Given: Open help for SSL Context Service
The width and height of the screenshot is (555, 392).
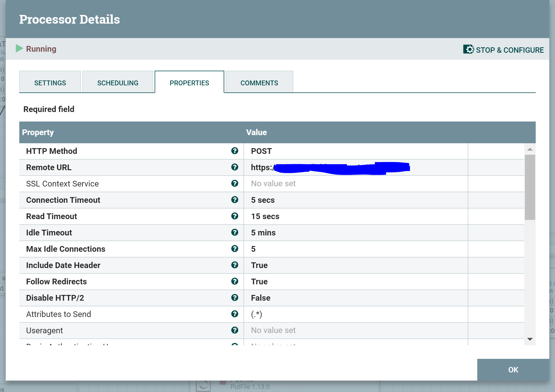Looking at the screenshot, I should click(235, 183).
